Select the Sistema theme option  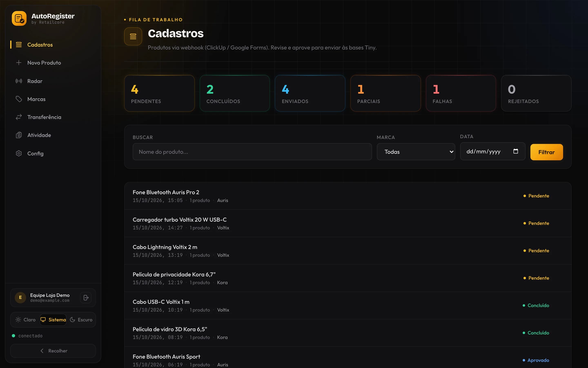tap(53, 320)
